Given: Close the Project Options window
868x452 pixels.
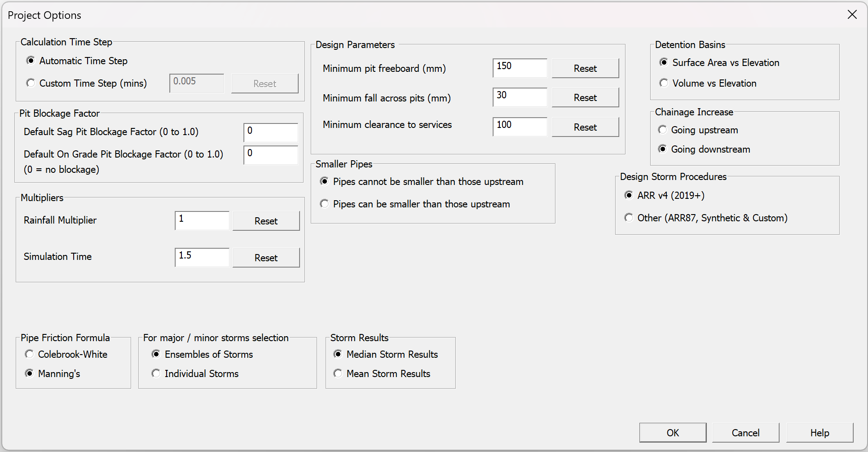Looking at the screenshot, I should pyautogui.click(x=852, y=15).
